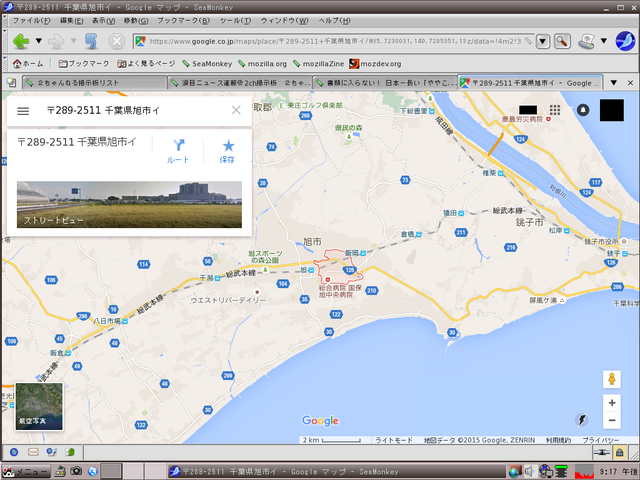This screenshot has width=640, height=480.
Task: Click the Search magnifier button
Action: pos(562,41)
